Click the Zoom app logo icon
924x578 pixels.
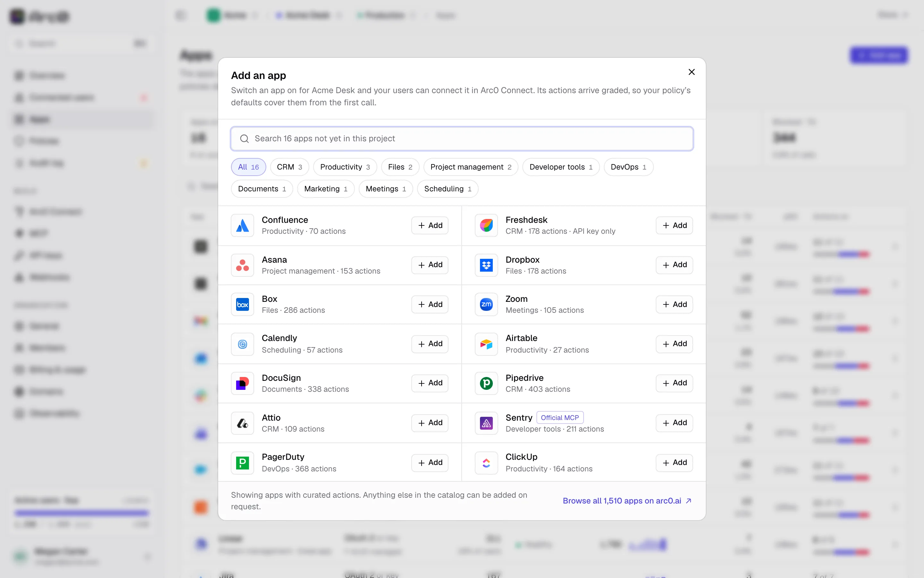486,304
